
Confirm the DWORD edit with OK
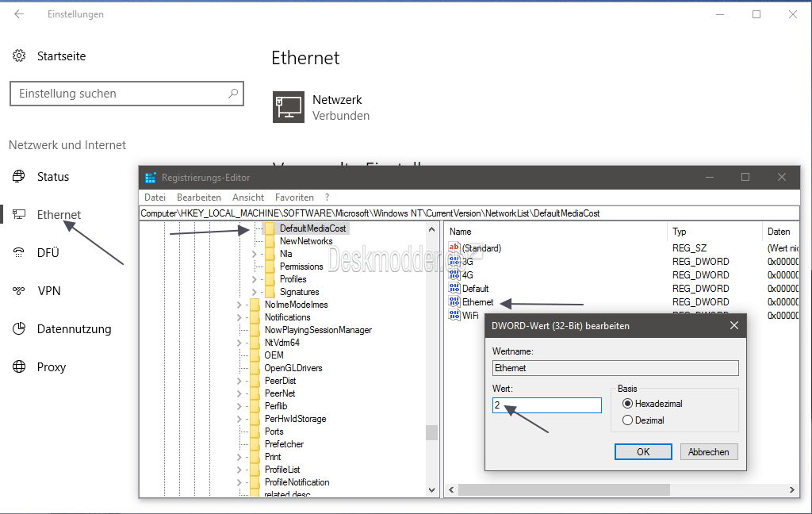point(643,452)
